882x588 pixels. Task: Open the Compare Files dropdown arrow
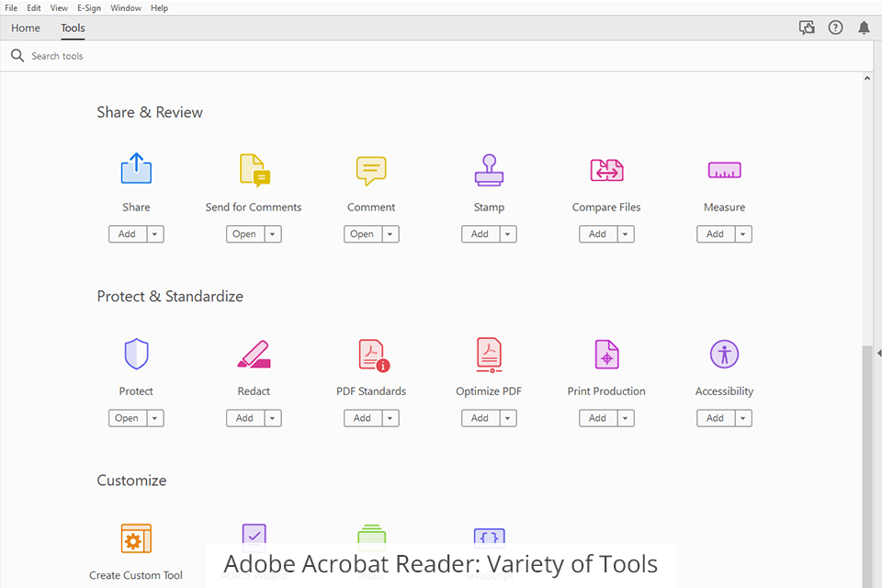[626, 234]
